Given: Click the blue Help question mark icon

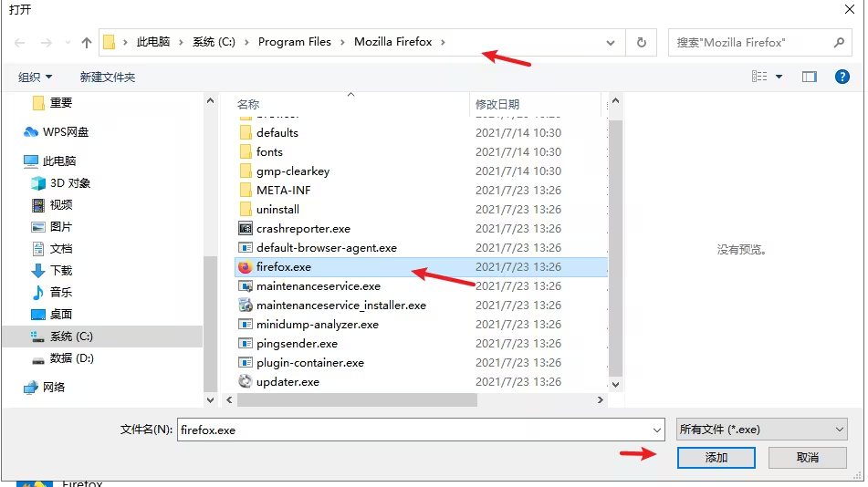Looking at the screenshot, I should pos(842,77).
